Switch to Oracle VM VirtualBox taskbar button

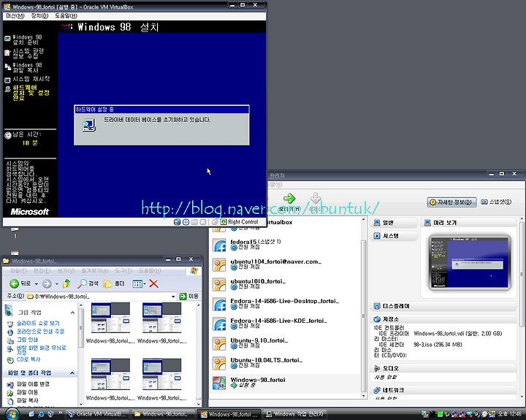click(x=97, y=414)
